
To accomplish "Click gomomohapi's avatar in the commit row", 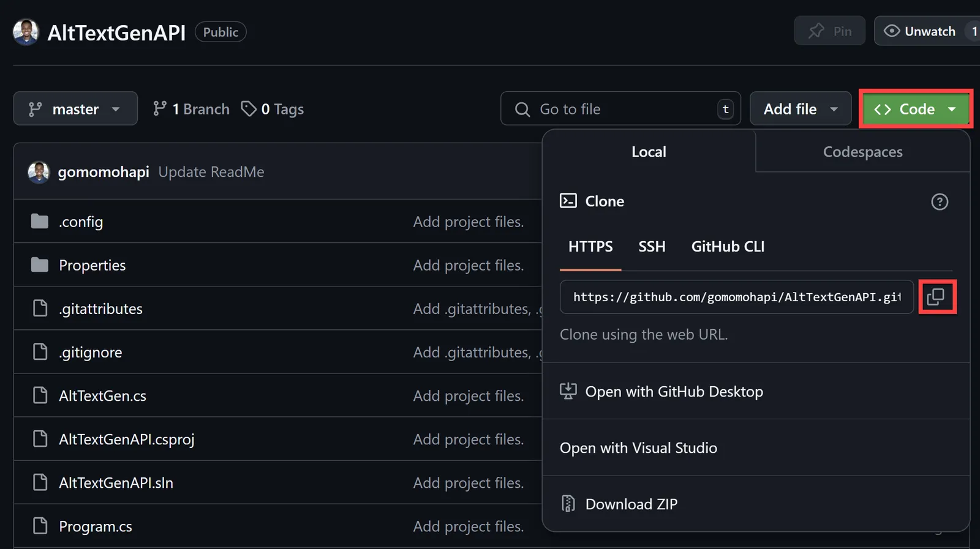I will pyautogui.click(x=39, y=172).
